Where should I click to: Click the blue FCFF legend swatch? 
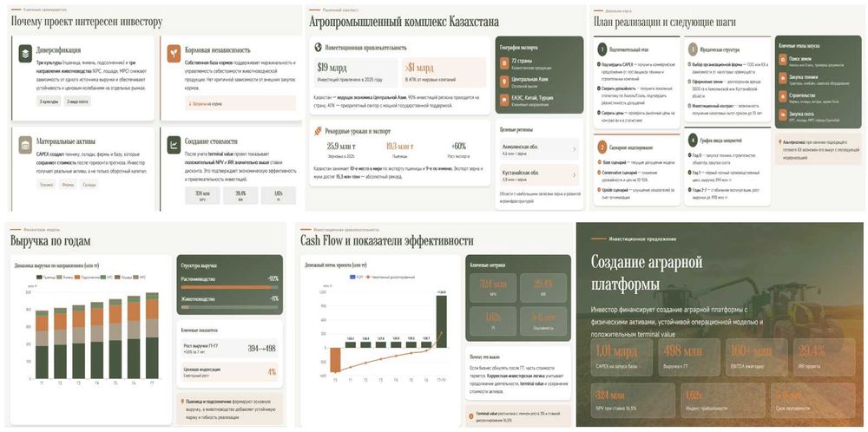pyautogui.click(x=352, y=276)
